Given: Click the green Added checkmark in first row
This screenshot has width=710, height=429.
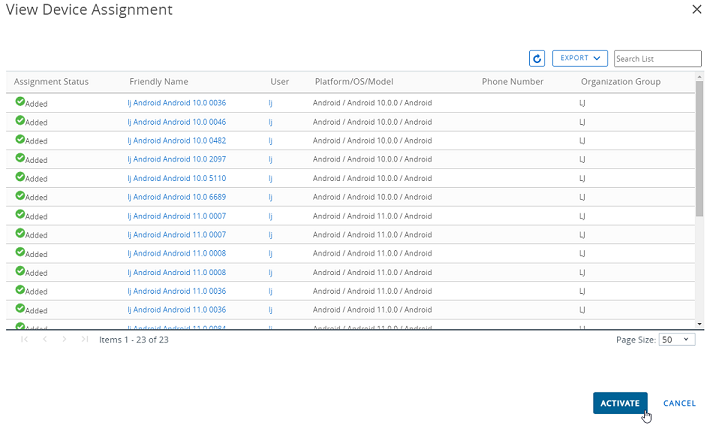Looking at the screenshot, I should click(x=20, y=101).
